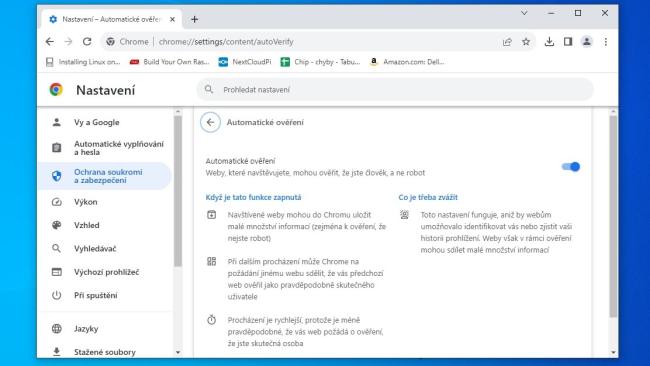Screen dimensions: 650x366
Task: Click the palette icon beside Vzhled
Action: click(57, 225)
